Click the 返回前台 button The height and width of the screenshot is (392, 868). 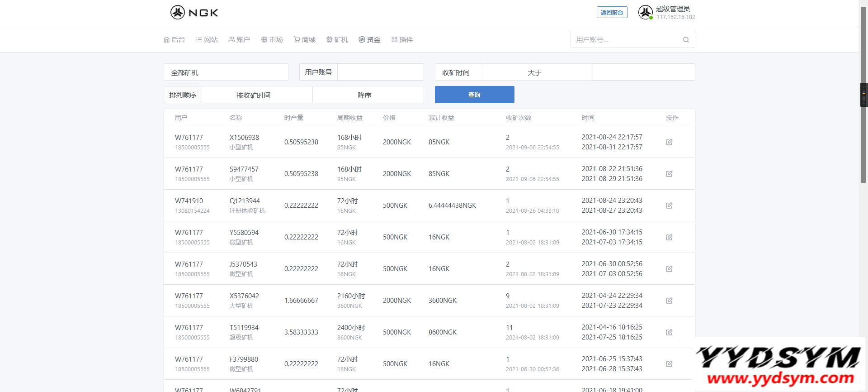612,13
